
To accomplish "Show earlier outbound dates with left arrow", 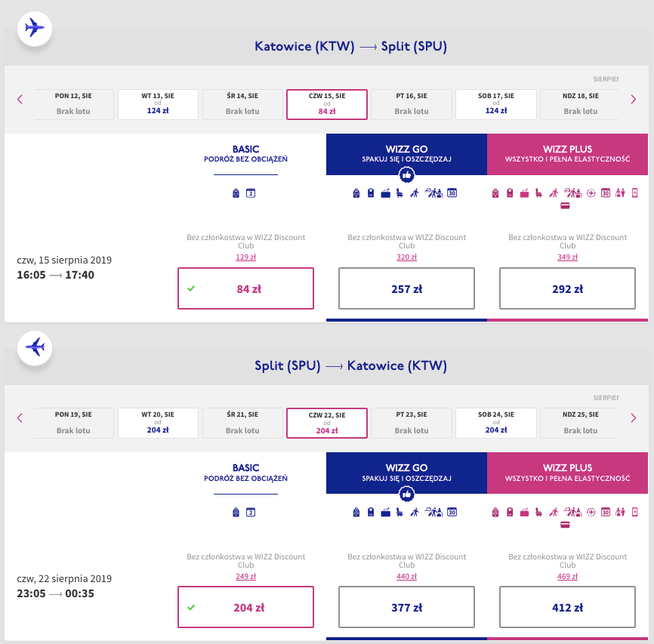I will tap(20, 99).
